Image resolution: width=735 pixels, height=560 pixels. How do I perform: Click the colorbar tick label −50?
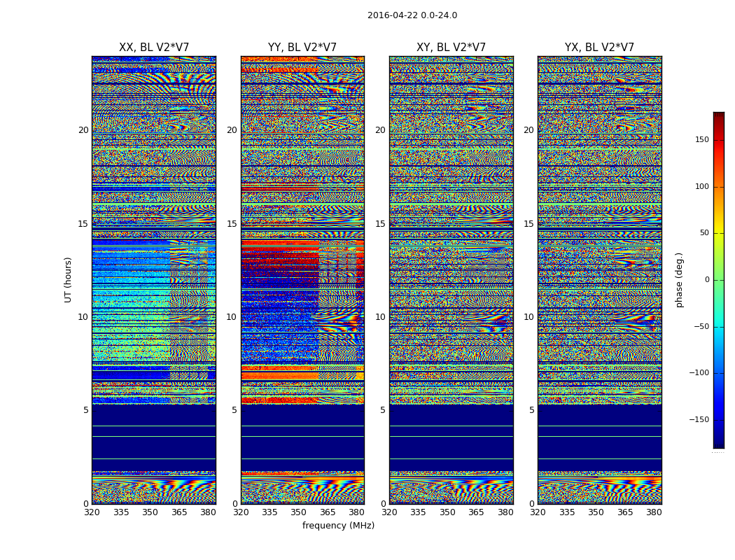701,326
